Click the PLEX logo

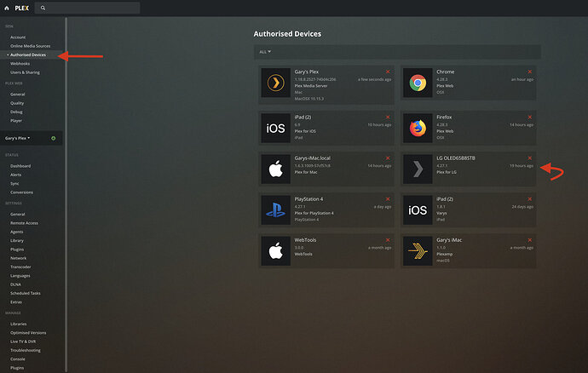pyautogui.click(x=22, y=8)
